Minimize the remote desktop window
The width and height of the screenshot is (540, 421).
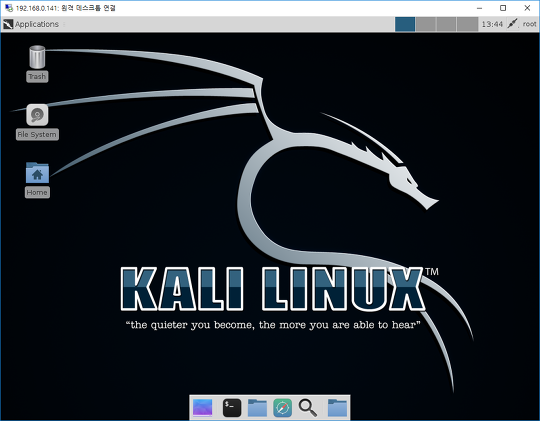pos(479,8)
